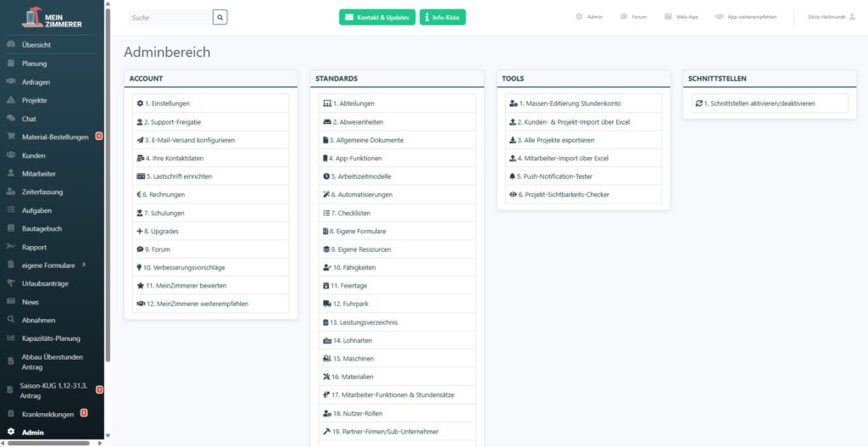This screenshot has height=447, width=868.
Task: Click the sidebar scrollbar down arrow
Action: 108,435
